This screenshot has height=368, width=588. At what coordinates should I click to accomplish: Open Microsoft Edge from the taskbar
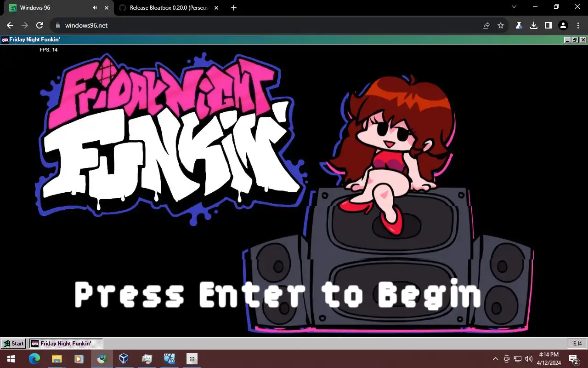[34, 359]
